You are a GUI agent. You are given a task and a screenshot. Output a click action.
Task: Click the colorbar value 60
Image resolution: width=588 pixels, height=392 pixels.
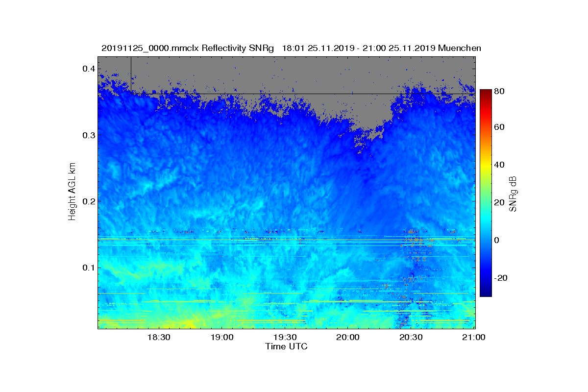click(500, 127)
